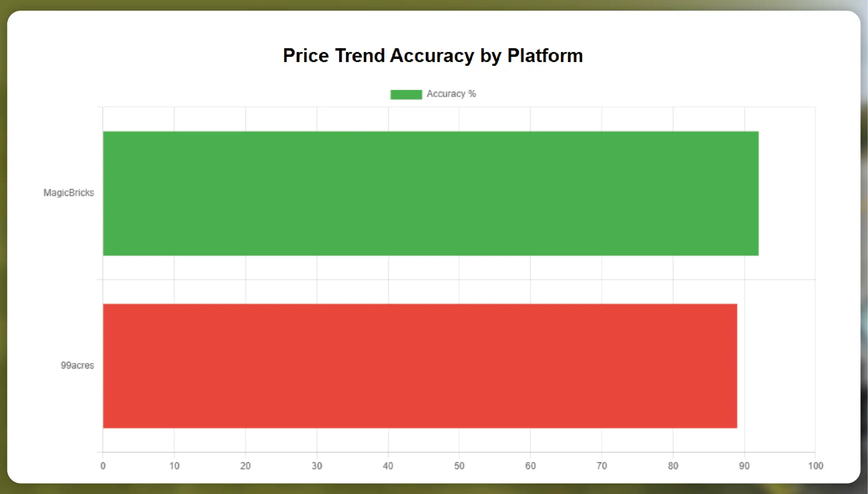Viewport: 868px width, 494px height.
Task: Click the 90 tick label on the x-axis
Action: point(744,466)
